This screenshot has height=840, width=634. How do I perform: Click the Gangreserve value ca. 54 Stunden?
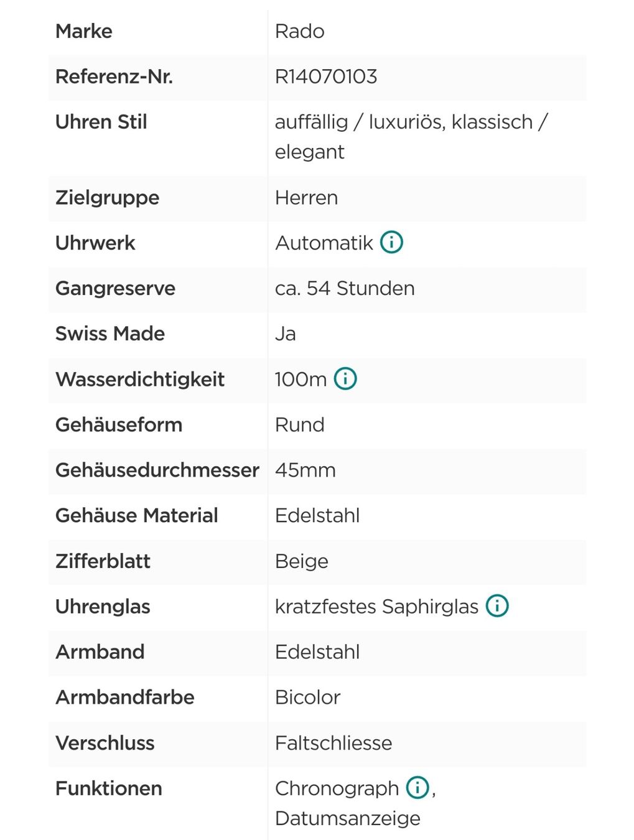tap(345, 288)
